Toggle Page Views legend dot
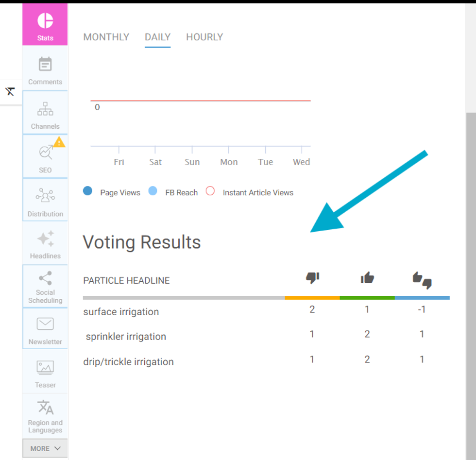476x460 pixels. pyautogui.click(x=88, y=191)
